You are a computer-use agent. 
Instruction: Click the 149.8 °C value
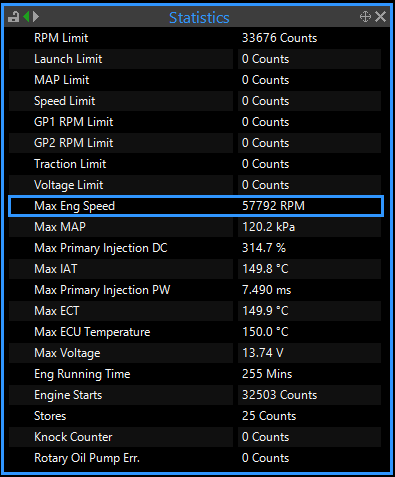coord(265,269)
